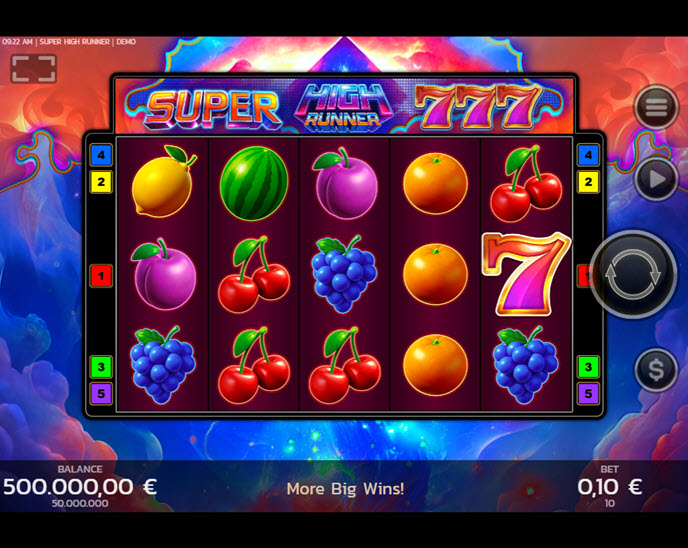The height and width of the screenshot is (548, 688).
Task: Start autoplay with the play button
Action: click(x=656, y=179)
